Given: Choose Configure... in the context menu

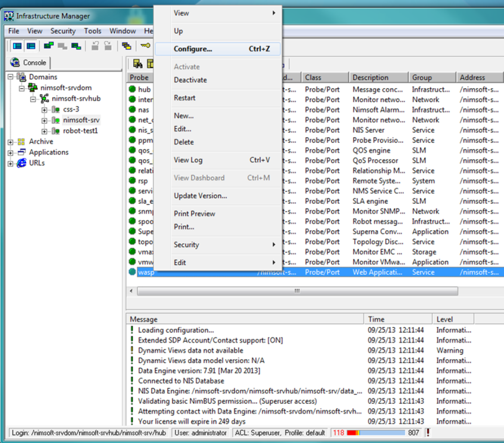Looking at the screenshot, I should point(218,49).
